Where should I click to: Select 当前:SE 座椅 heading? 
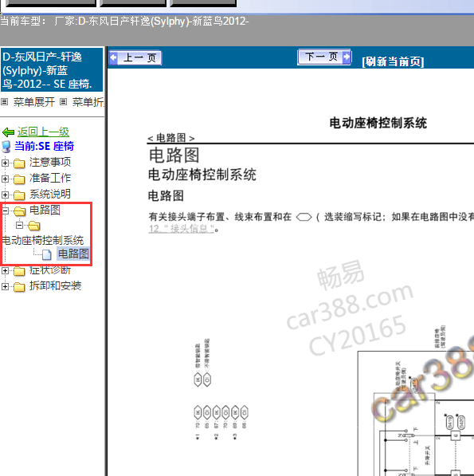coord(45,146)
